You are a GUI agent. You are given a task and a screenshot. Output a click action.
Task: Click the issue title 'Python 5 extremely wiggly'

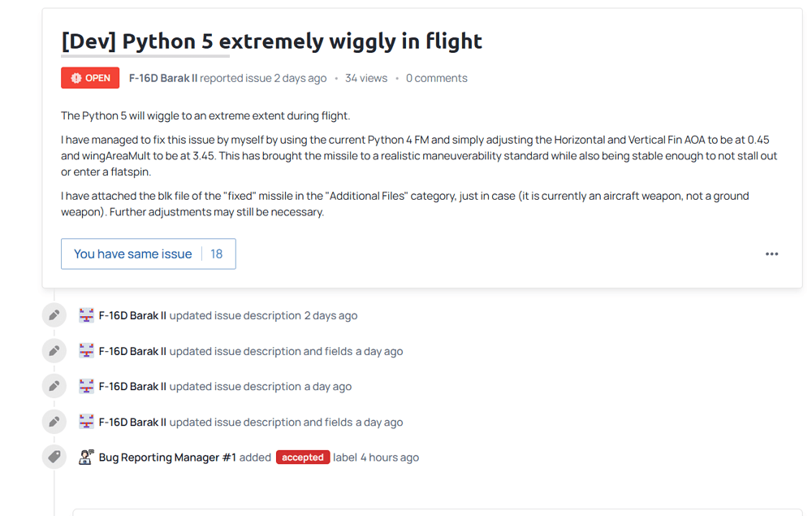[271, 41]
